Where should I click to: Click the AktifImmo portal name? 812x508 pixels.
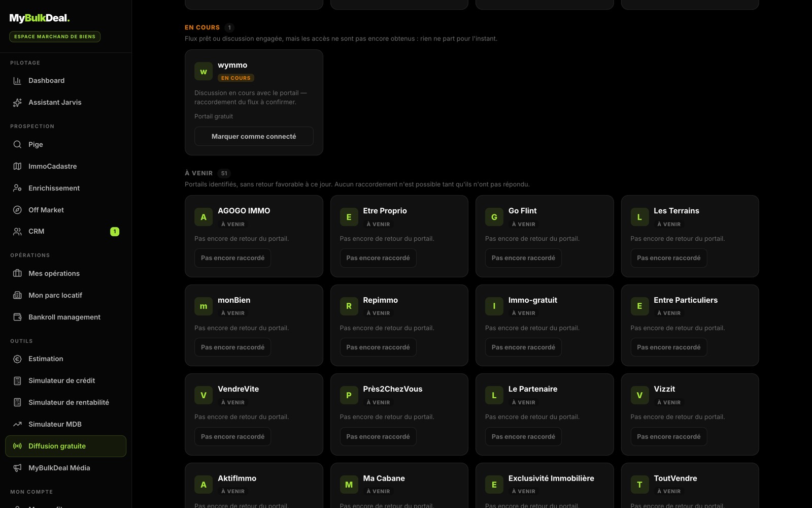(237, 479)
